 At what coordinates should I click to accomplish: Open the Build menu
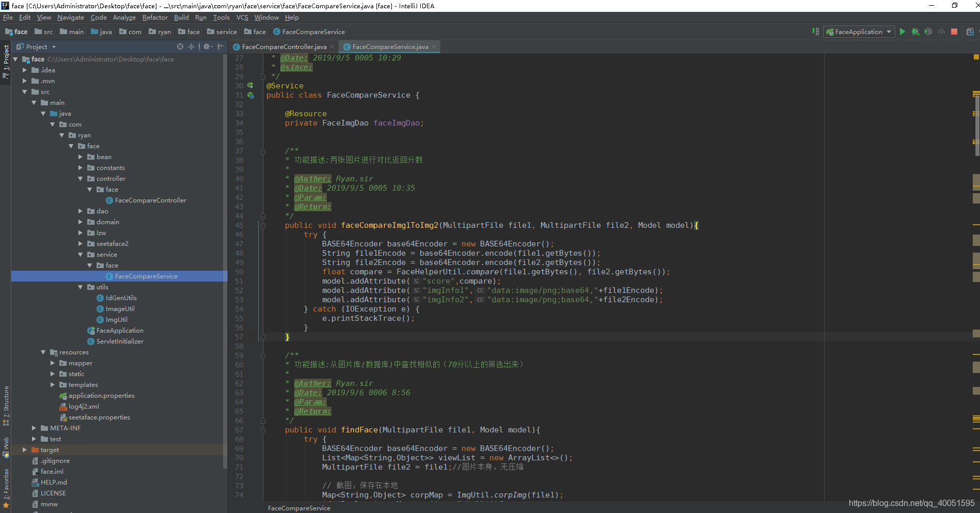pos(181,18)
